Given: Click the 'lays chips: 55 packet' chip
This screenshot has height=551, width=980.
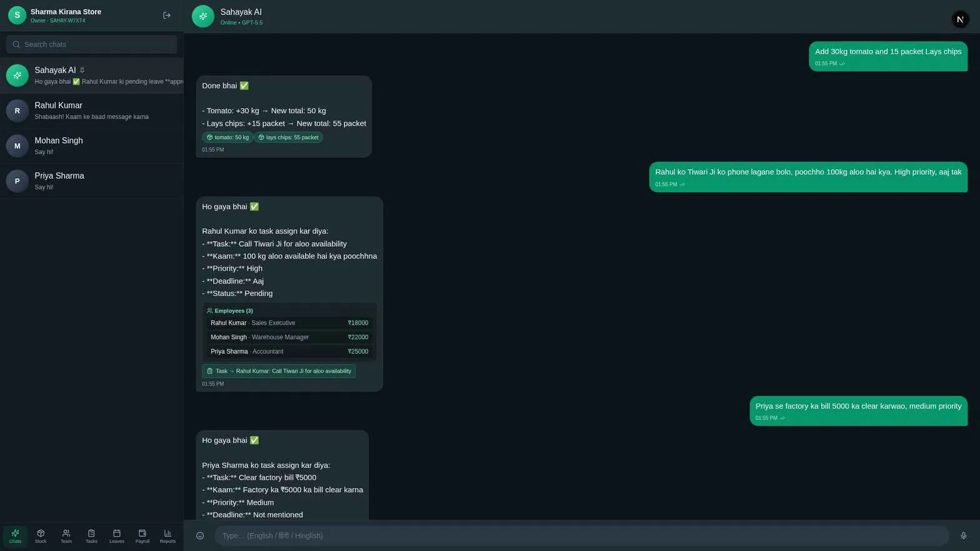Looking at the screenshot, I should click(x=288, y=137).
